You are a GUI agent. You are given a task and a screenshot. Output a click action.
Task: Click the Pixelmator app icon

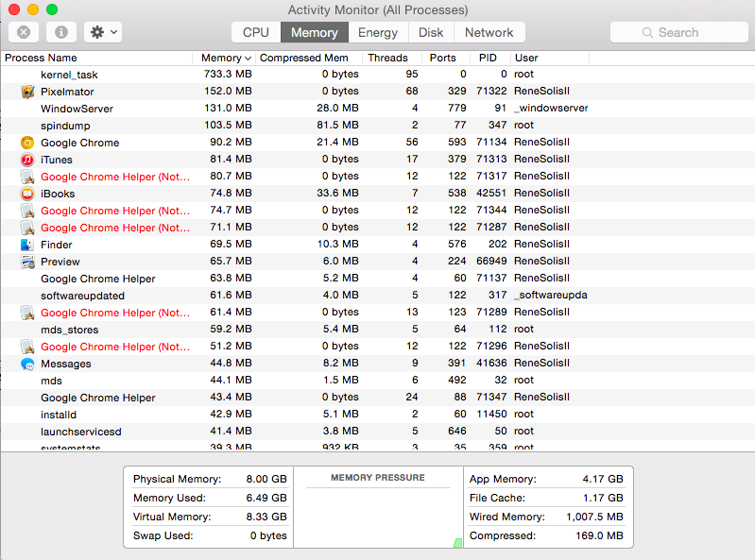click(x=27, y=92)
